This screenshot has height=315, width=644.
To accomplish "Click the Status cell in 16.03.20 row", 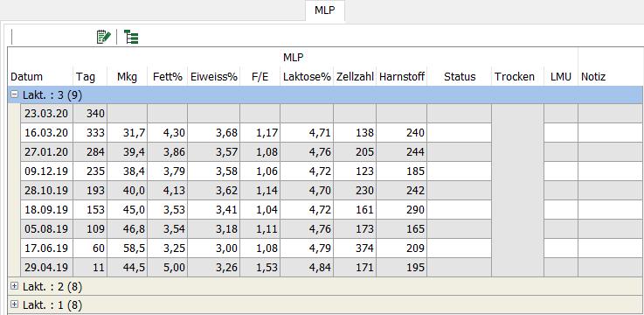I will (x=459, y=133).
